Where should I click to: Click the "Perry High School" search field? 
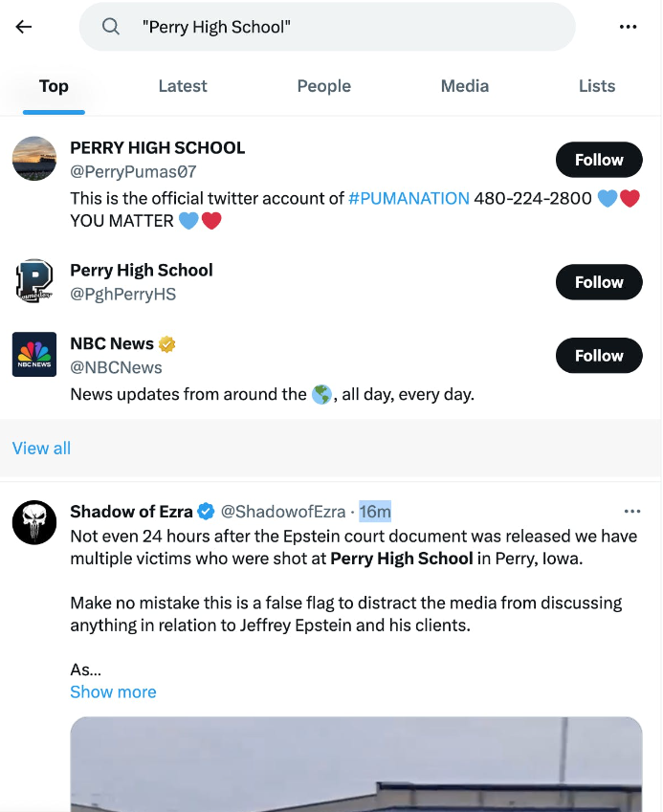[344, 27]
